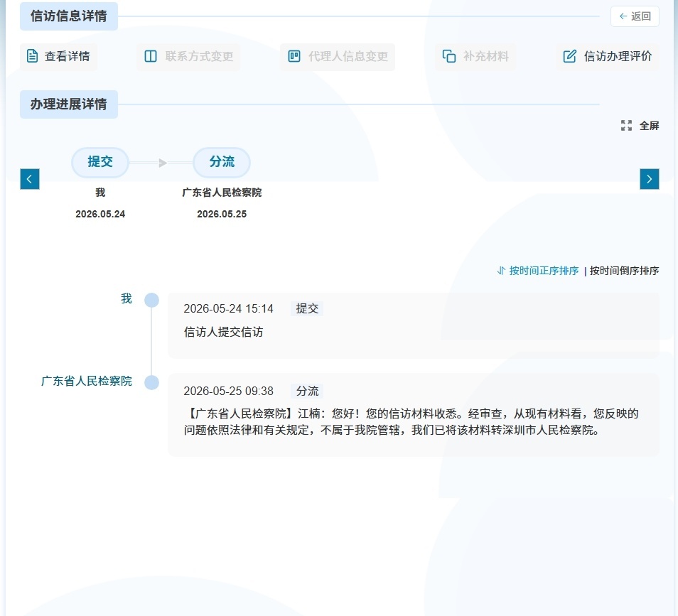Click timestamp 2026-05-24 15:14

[x=228, y=308]
